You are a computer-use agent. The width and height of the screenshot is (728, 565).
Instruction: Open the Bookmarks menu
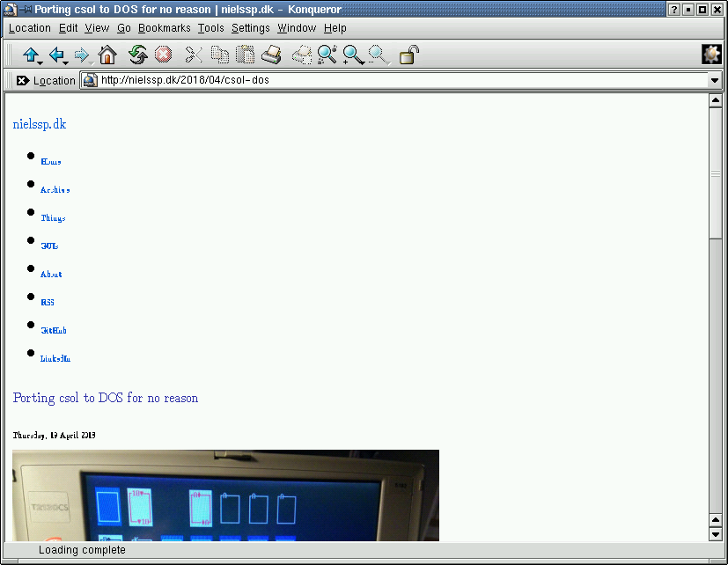164,27
